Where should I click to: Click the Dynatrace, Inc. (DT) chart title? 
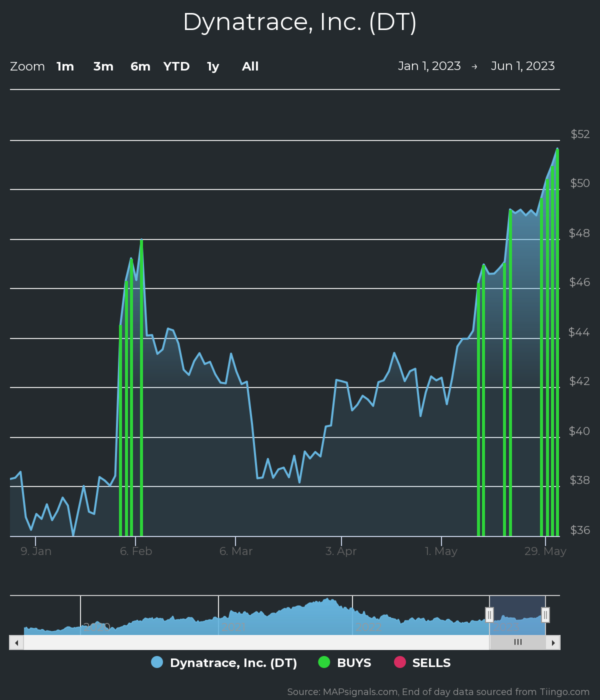pyautogui.click(x=300, y=22)
